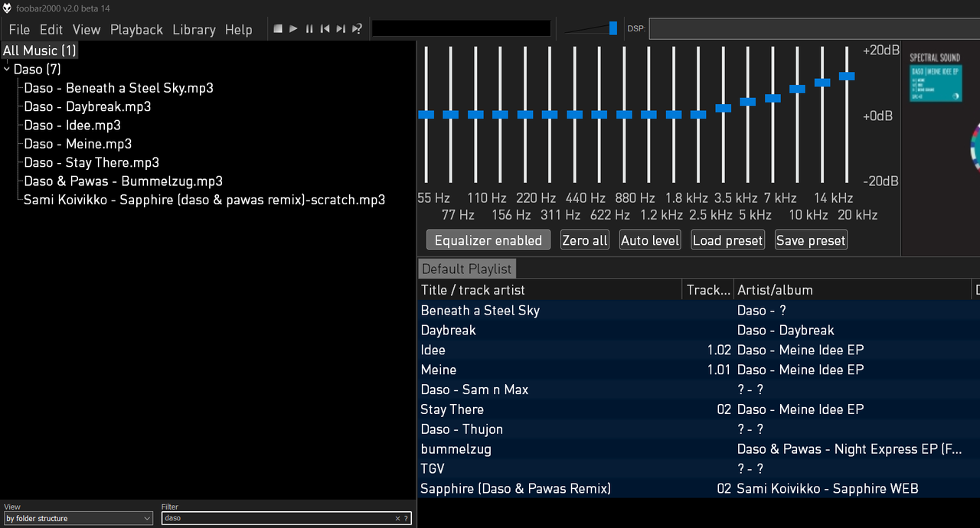
Task: Select playlist row titled TGV
Action: tap(698, 468)
